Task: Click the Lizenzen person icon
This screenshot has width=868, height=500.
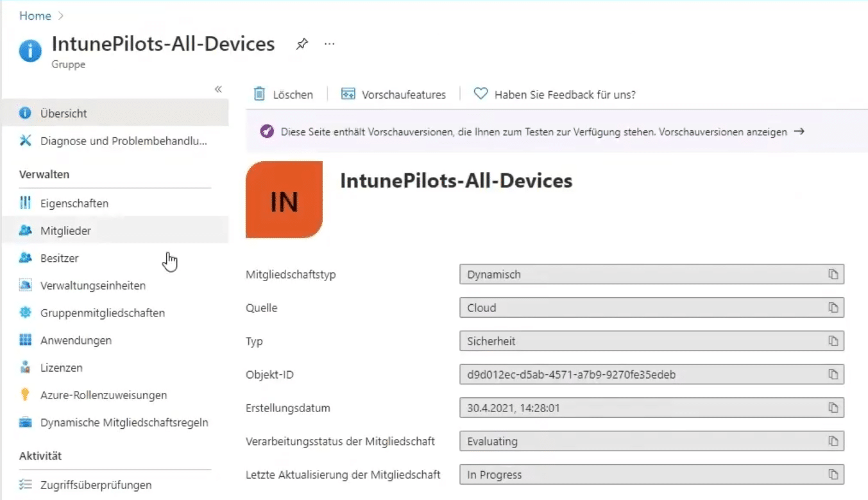Action: 26,368
